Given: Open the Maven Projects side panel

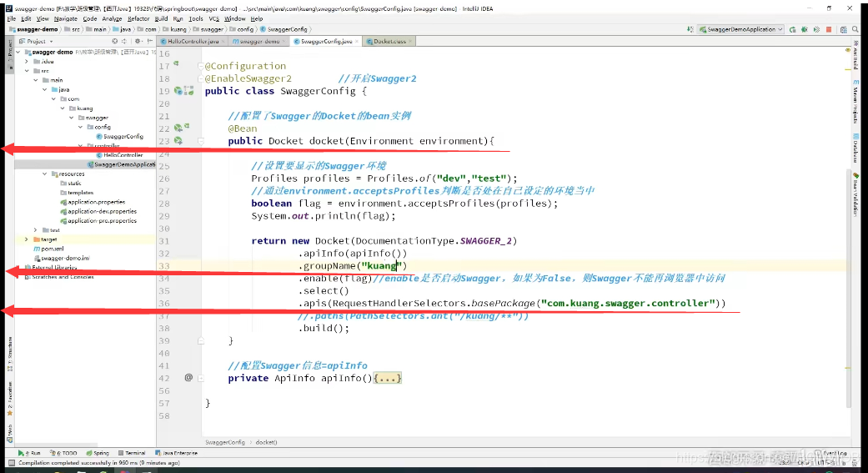Looking at the screenshot, I should [x=855, y=101].
